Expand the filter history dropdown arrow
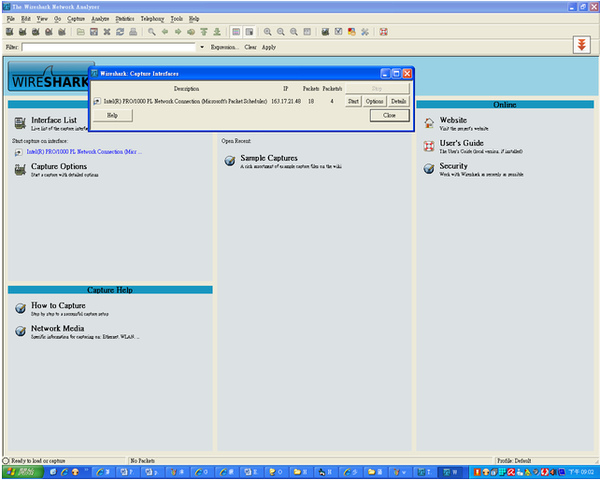The width and height of the screenshot is (600, 480). point(202,47)
